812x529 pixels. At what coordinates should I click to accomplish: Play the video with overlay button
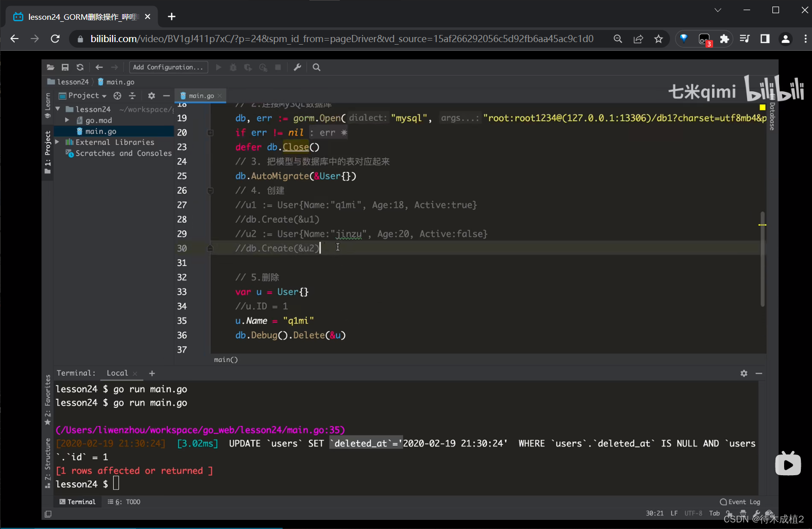(x=788, y=464)
